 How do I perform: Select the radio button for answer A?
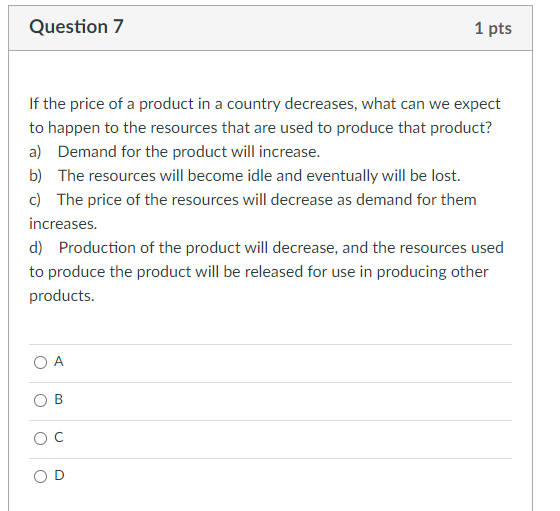pyautogui.click(x=40, y=362)
